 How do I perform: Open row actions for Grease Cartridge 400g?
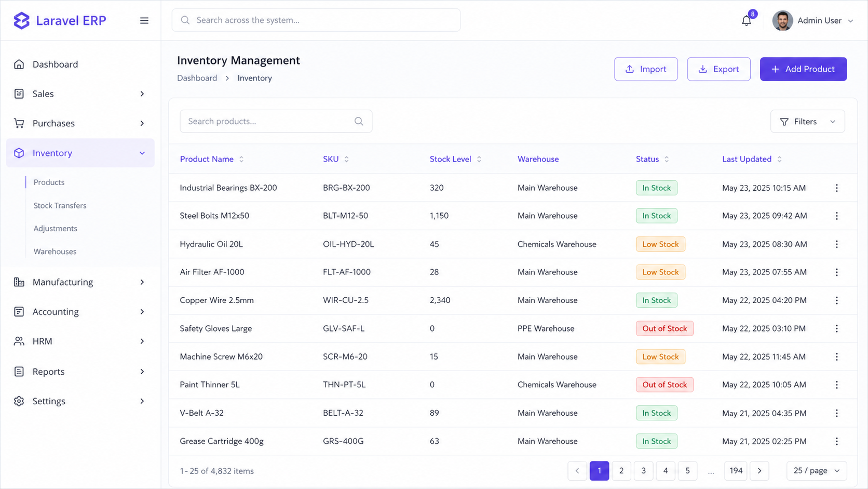click(x=836, y=441)
